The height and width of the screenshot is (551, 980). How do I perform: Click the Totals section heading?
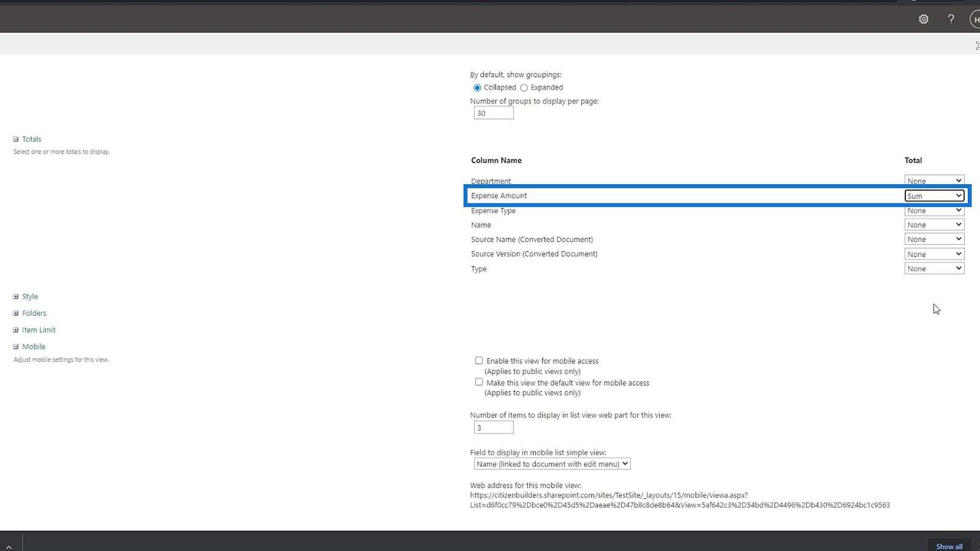point(32,139)
